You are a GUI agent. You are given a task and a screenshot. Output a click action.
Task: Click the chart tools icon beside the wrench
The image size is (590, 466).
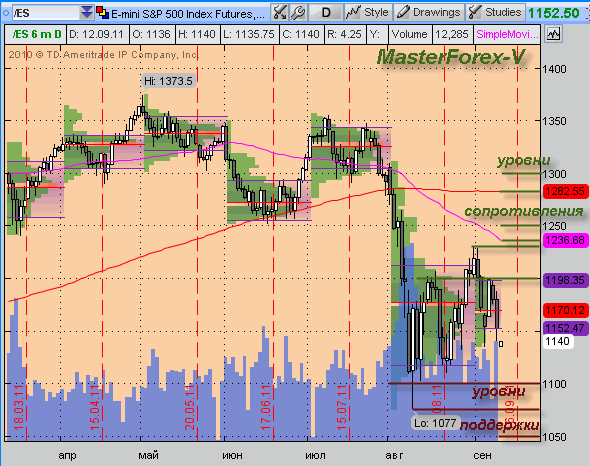pyautogui.click(x=280, y=13)
